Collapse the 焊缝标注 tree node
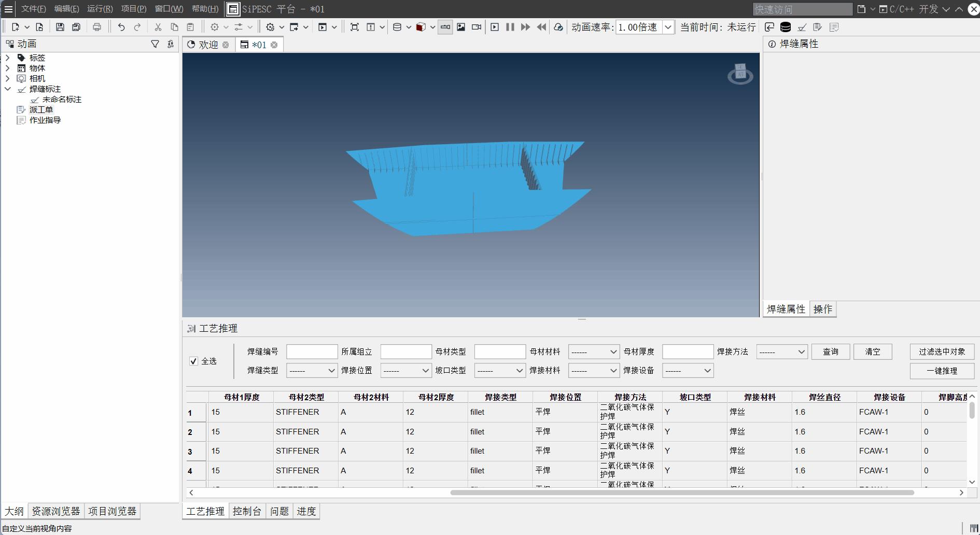 coord(7,89)
